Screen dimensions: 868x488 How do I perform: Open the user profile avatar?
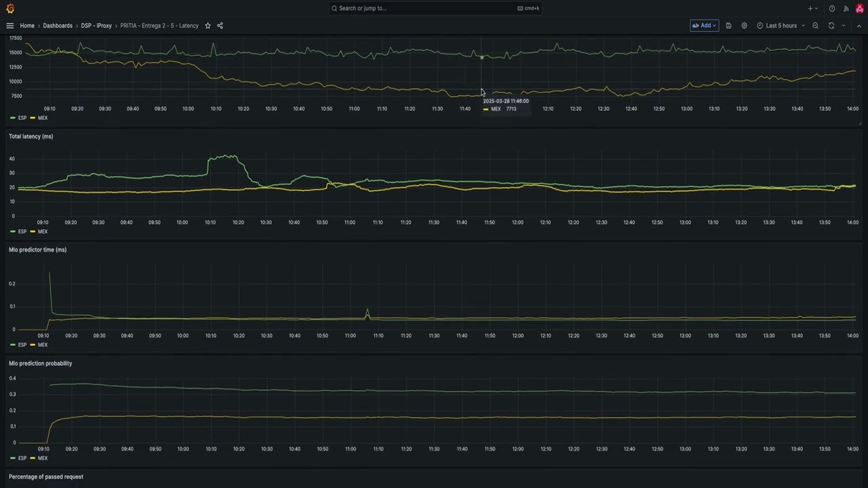(x=859, y=8)
